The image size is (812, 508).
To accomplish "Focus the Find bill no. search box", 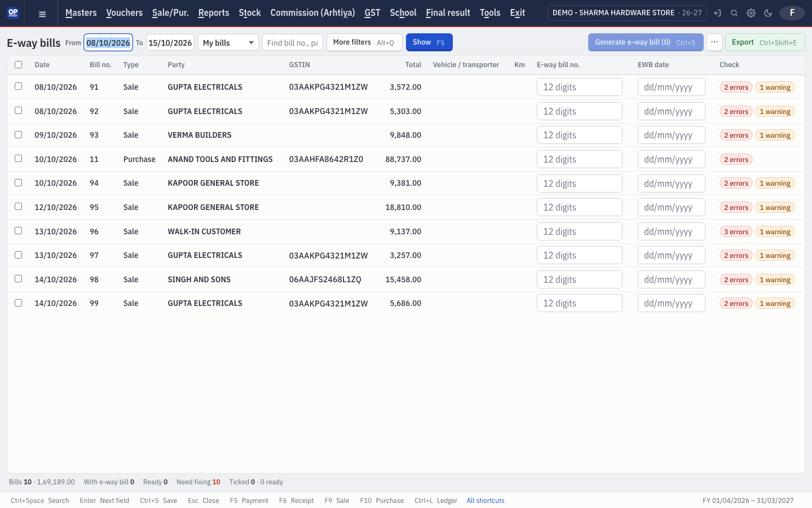I will [293, 43].
